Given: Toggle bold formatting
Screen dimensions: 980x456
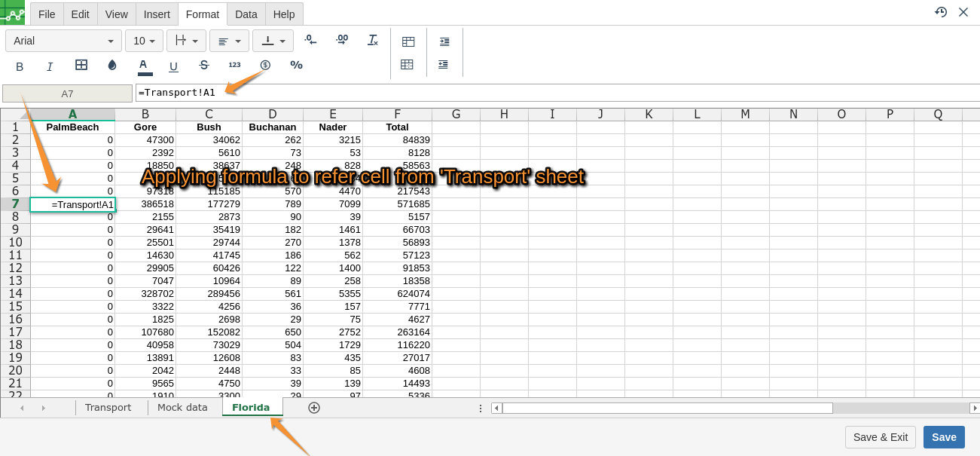Looking at the screenshot, I should (x=20, y=66).
